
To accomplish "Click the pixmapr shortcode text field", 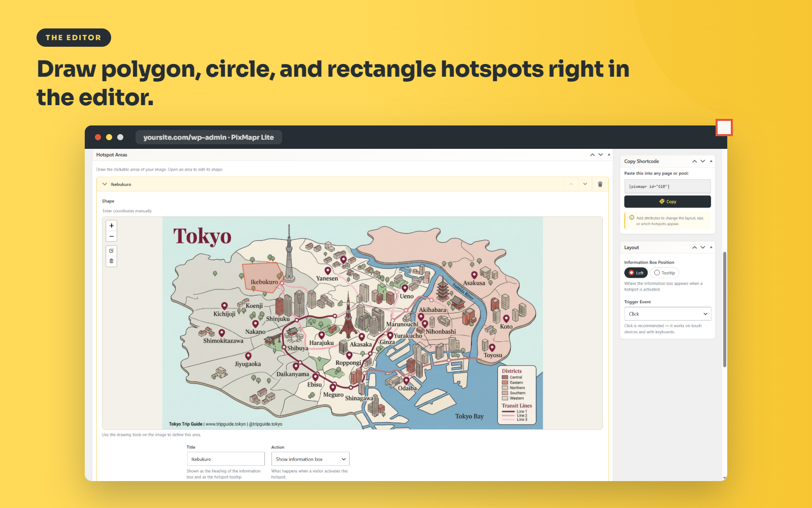I will tap(667, 186).
